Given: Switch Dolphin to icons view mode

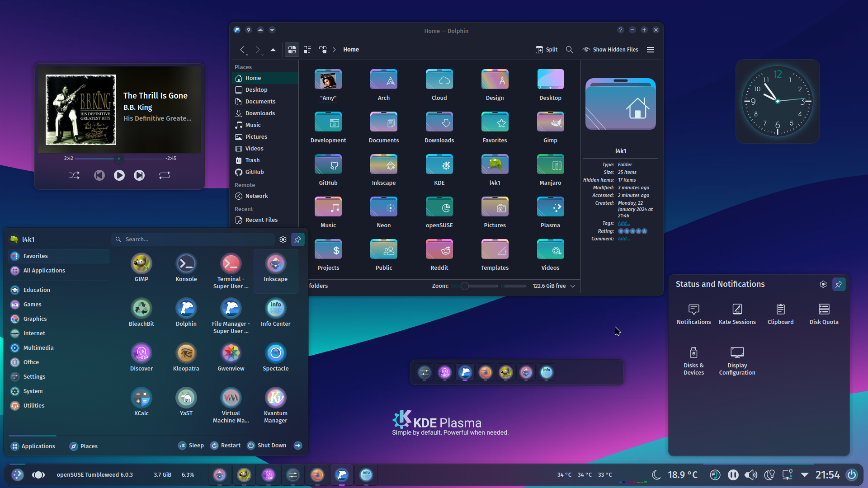Looking at the screenshot, I should [x=292, y=50].
